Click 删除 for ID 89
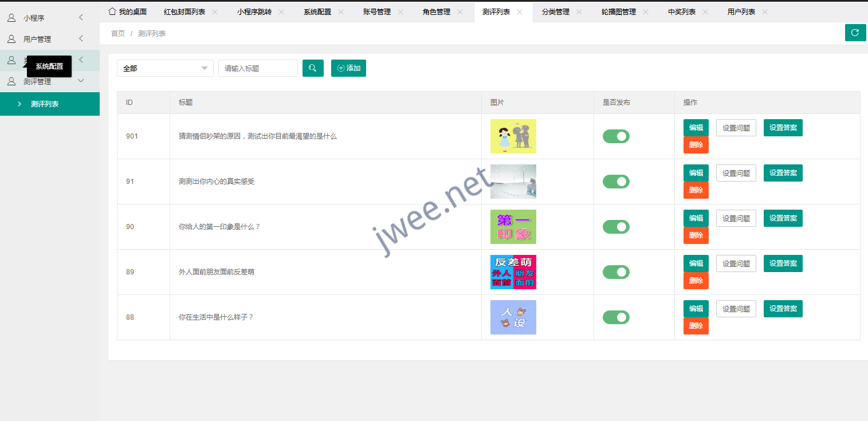This screenshot has height=421, width=868. (x=696, y=281)
